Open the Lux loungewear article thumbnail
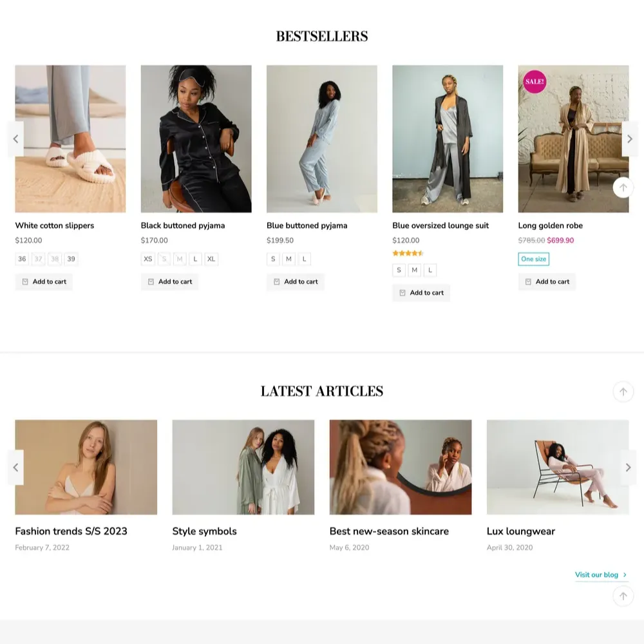Viewport: 644px width, 644px height. [x=558, y=467]
